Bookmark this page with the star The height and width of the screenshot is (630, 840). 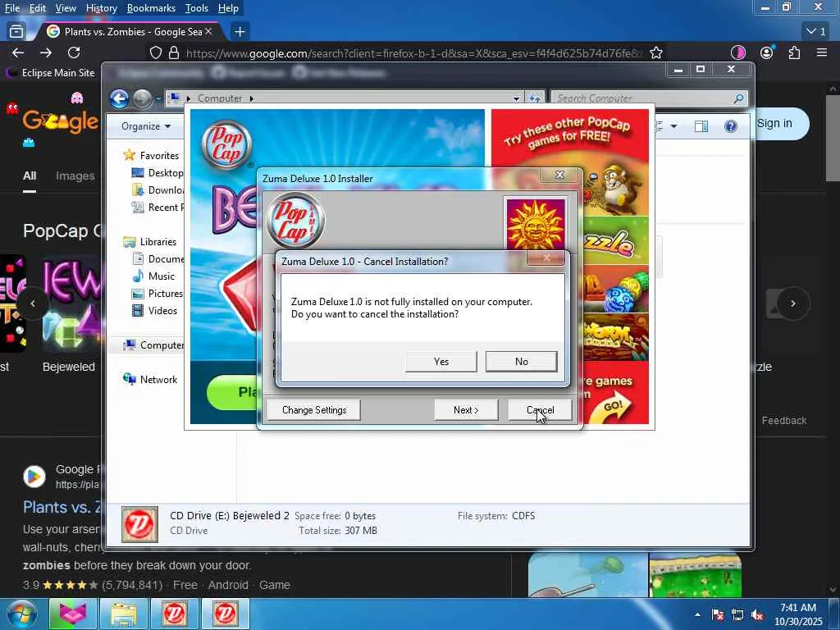[x=655, y=52]
